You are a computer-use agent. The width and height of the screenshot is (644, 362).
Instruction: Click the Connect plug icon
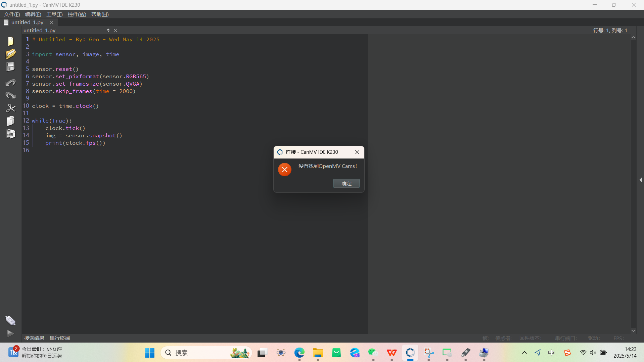click(x=10, y=321)
